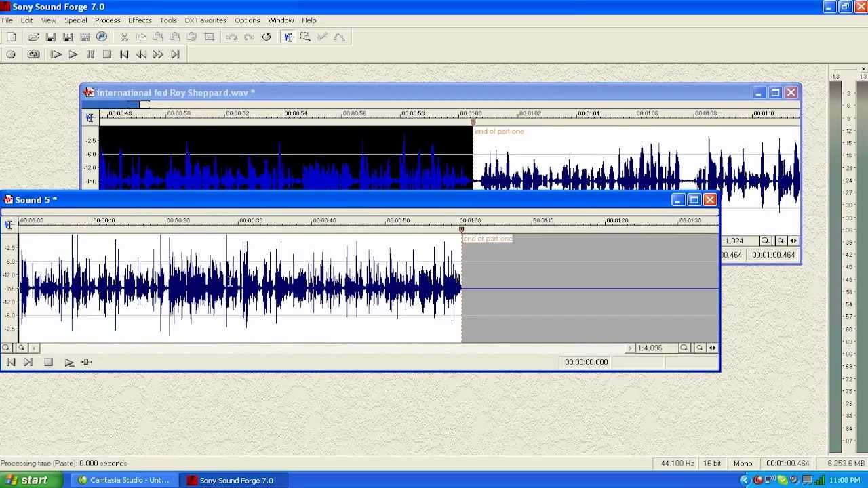This screenshot has width=868, height=488.
Task: Click the Paste to New icon after Mix
Action: (x=192, y=37)
